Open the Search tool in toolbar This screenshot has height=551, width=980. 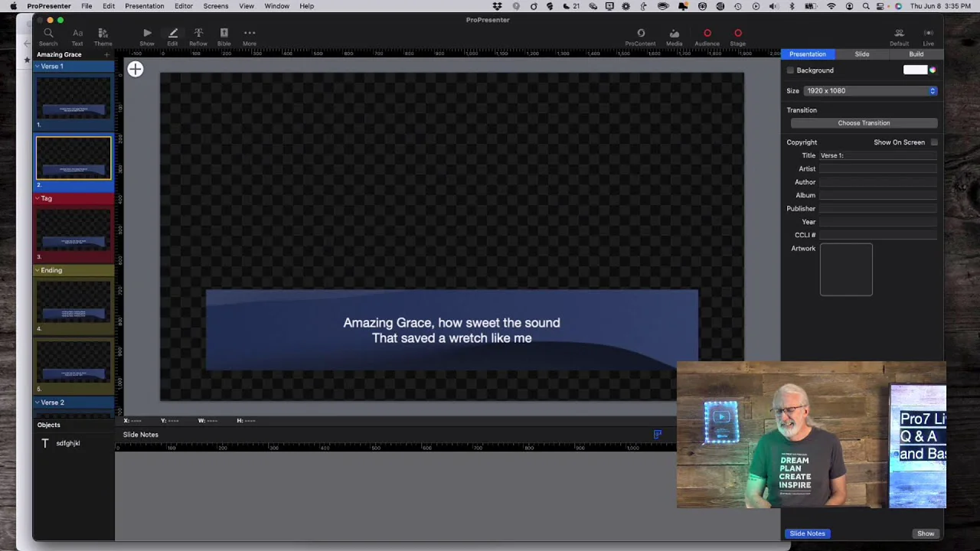click(47, 36)
